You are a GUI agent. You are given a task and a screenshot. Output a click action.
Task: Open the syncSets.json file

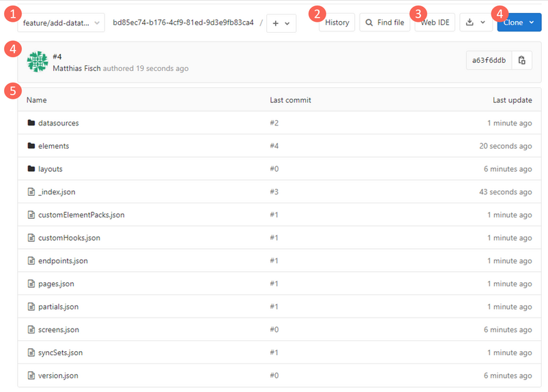tap(61, 352)
